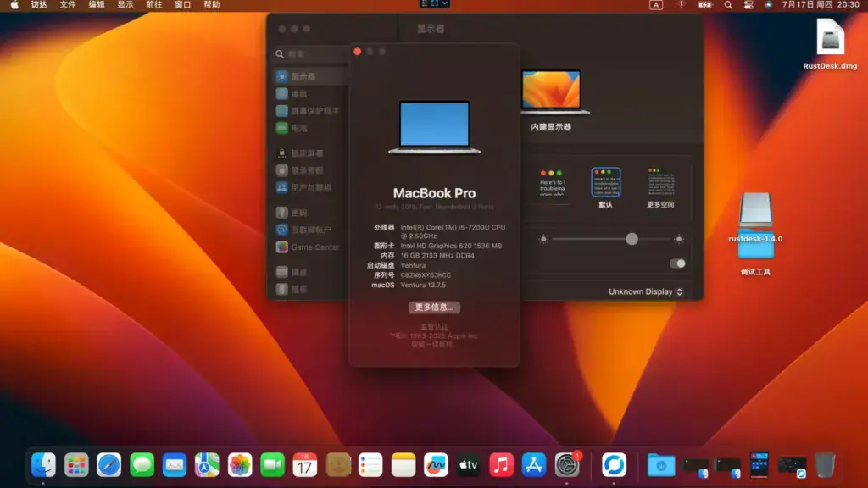Image resolution: width=868 pixels, height=488 pixels.
Task: Open Finder from the Dock
Action: (x=43, y=465)
